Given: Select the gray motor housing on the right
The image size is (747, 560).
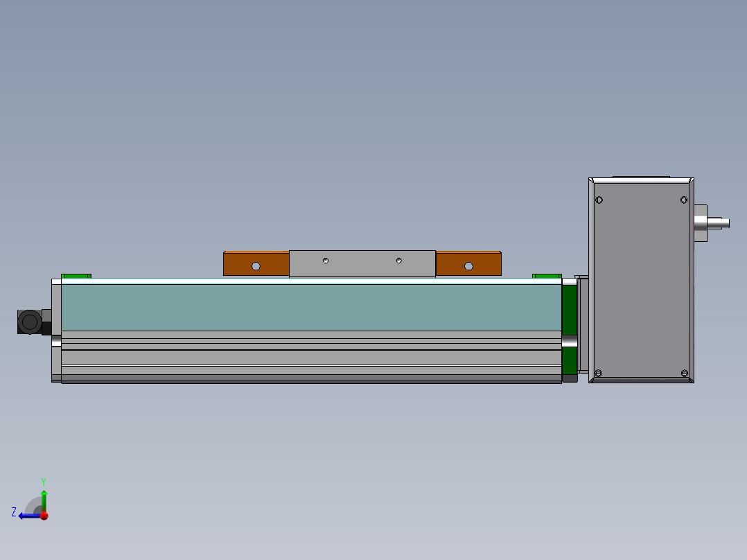Looking at the screenshot, I should 641,281.
